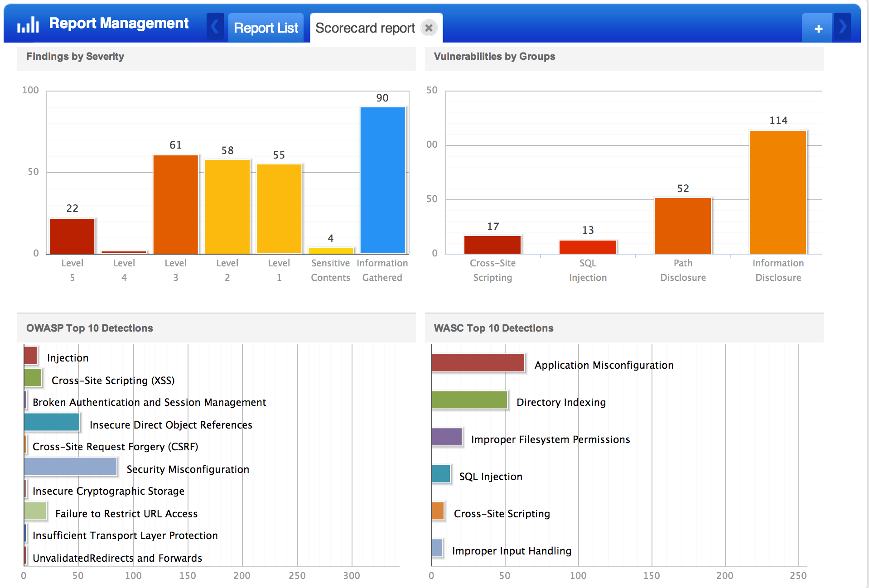This screenshot has width=869, height=588.
Task: Click the Findings by Severity heading
Action: coord(75,56)
